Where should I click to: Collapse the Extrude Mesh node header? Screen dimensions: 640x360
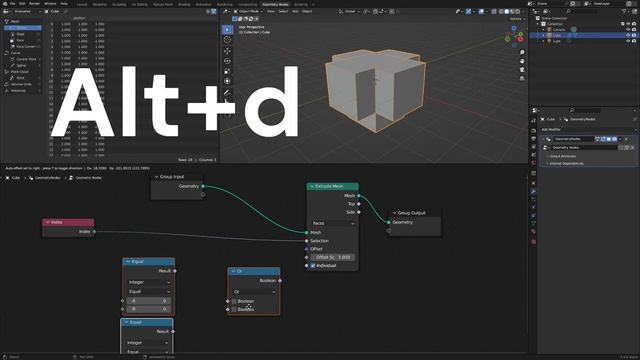point(312,186)
